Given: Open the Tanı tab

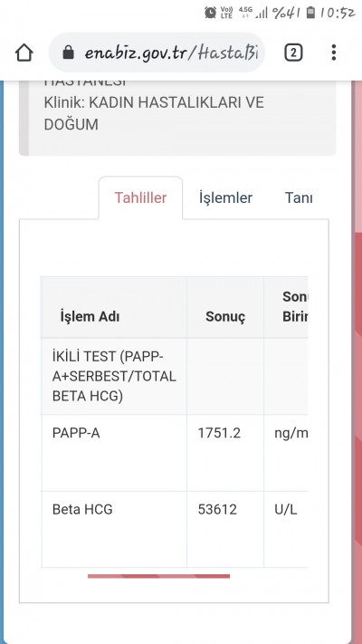Looking at the screenshot, I should 299,198.
